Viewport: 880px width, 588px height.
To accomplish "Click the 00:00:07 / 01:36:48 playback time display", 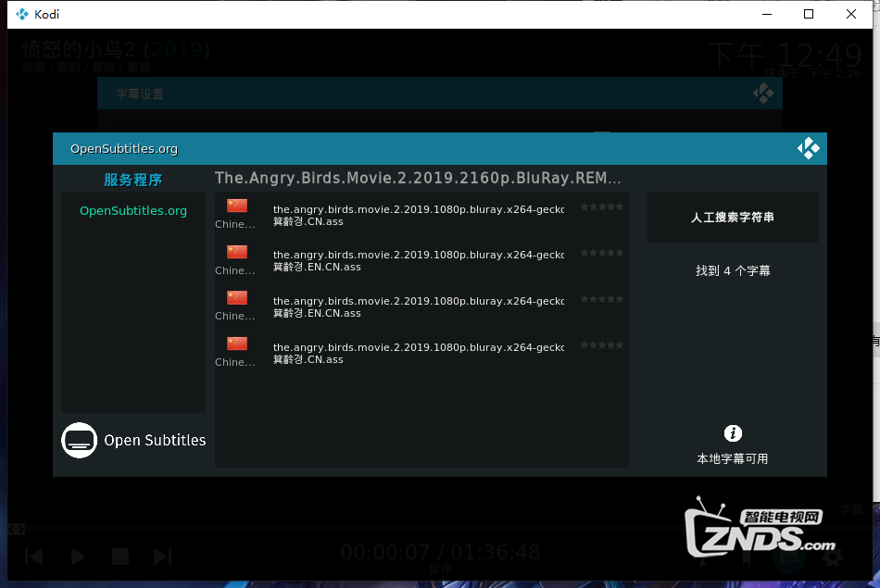I will tap(439, 553).
